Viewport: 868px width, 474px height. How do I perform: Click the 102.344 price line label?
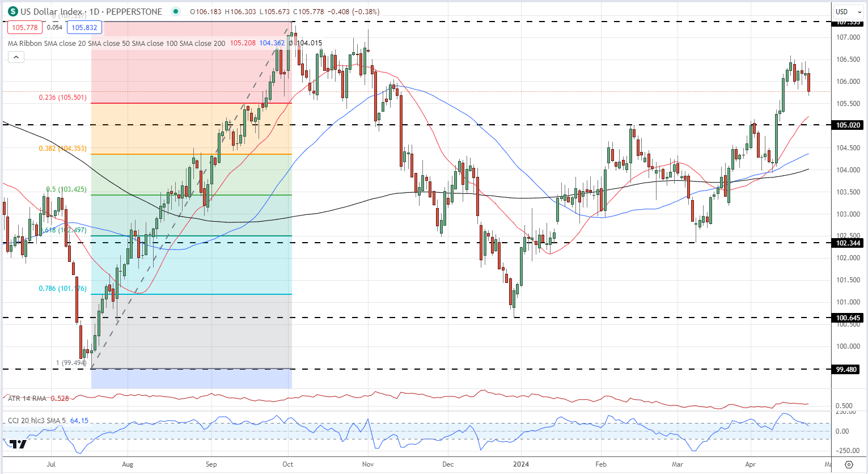(848, 243)
